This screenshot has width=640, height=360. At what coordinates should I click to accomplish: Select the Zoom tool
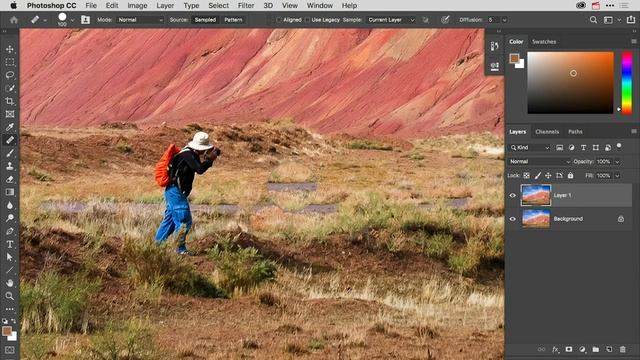10,296
